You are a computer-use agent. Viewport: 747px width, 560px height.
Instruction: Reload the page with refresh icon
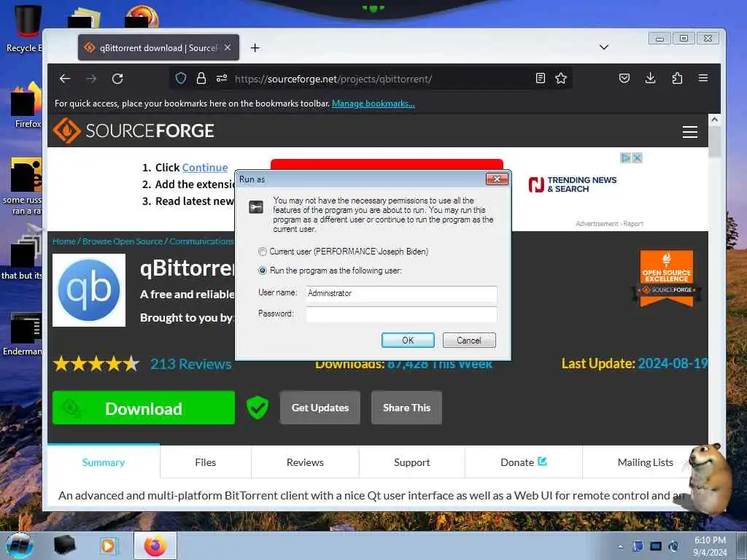point(117,79)
